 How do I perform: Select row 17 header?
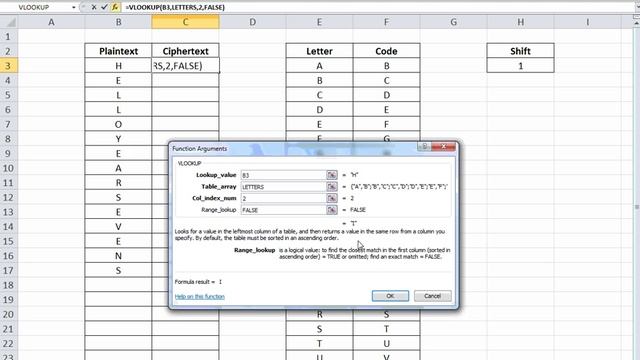(x=9, y=270)
